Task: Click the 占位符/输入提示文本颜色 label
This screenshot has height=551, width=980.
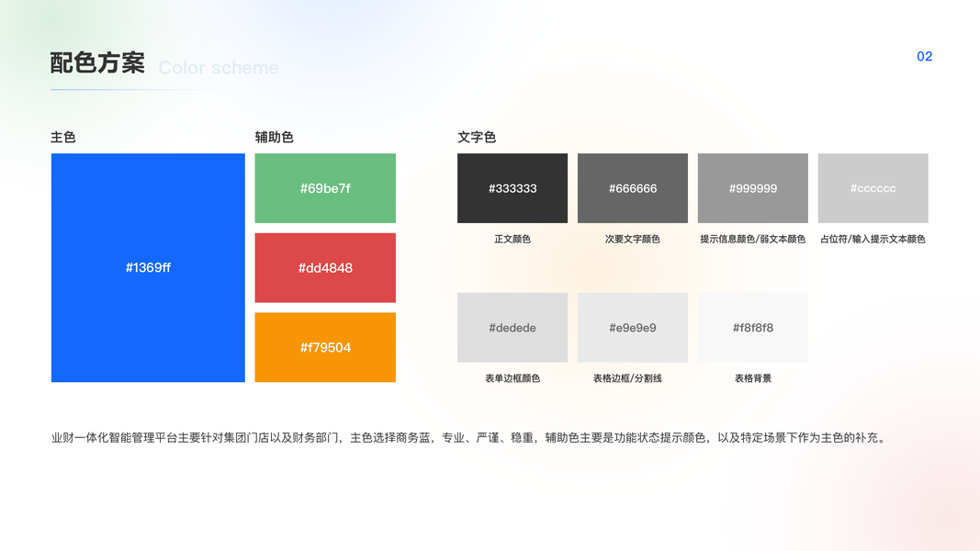Action: [x=873, y=239]
